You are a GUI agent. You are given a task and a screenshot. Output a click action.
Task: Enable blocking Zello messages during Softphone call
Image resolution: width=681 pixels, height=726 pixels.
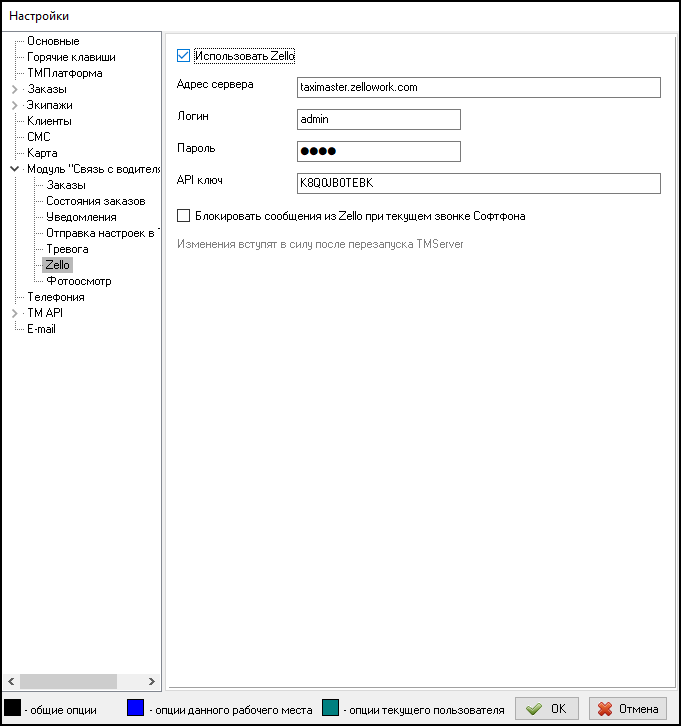(x=183, y=216)
